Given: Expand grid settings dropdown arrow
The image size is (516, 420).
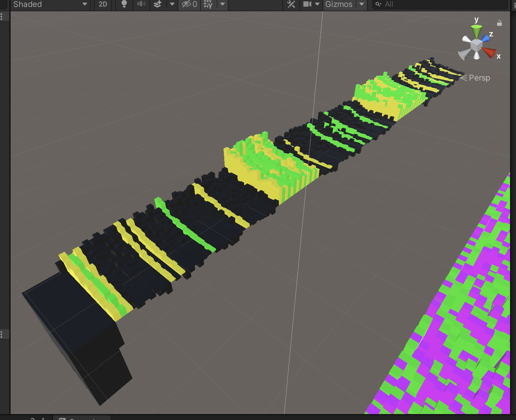Looking at the screenshot, I should (223, 4).
